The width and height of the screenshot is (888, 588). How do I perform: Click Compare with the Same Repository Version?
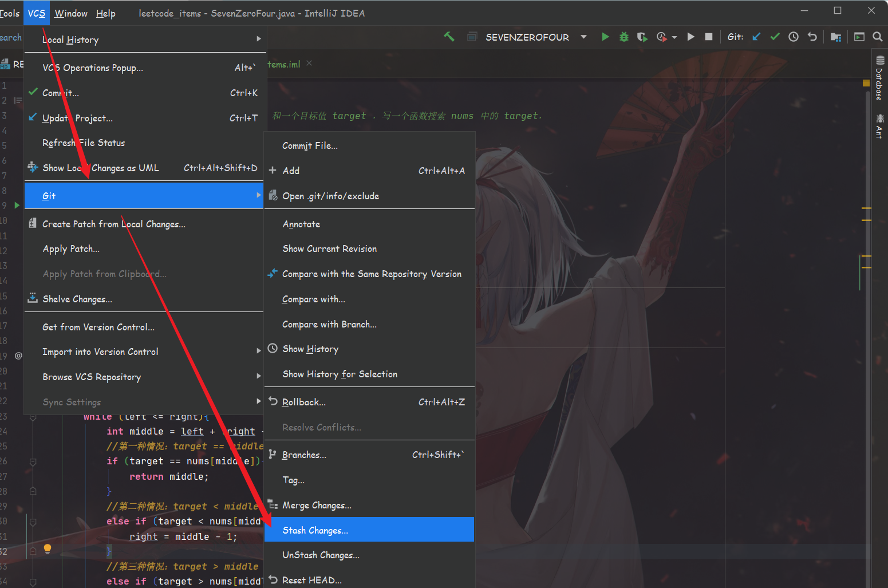pyautogui.click(x=369, y=274)
